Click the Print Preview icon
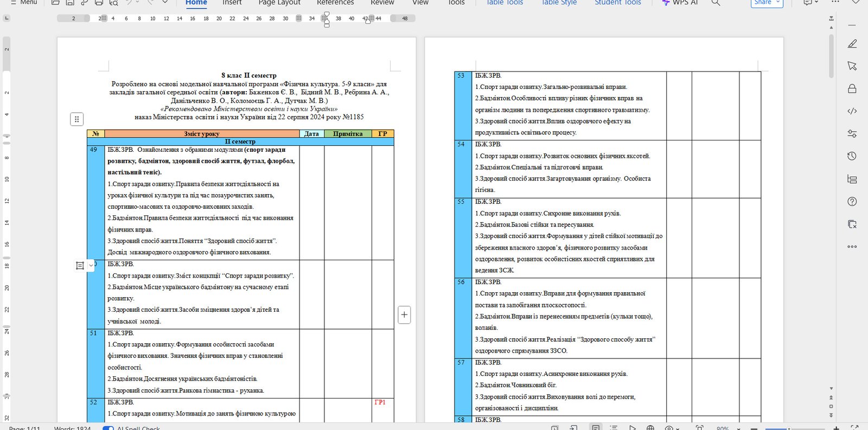 coord(113,2)
